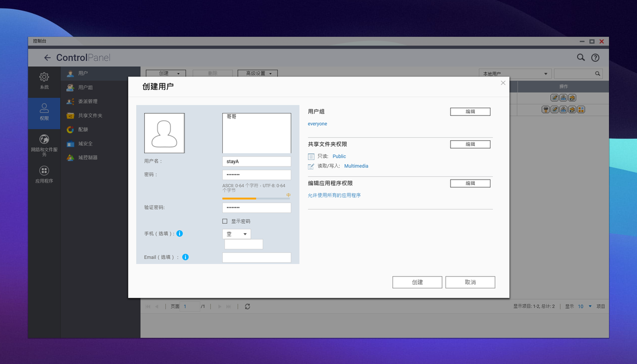Click the 取消 button

[470, 282]
